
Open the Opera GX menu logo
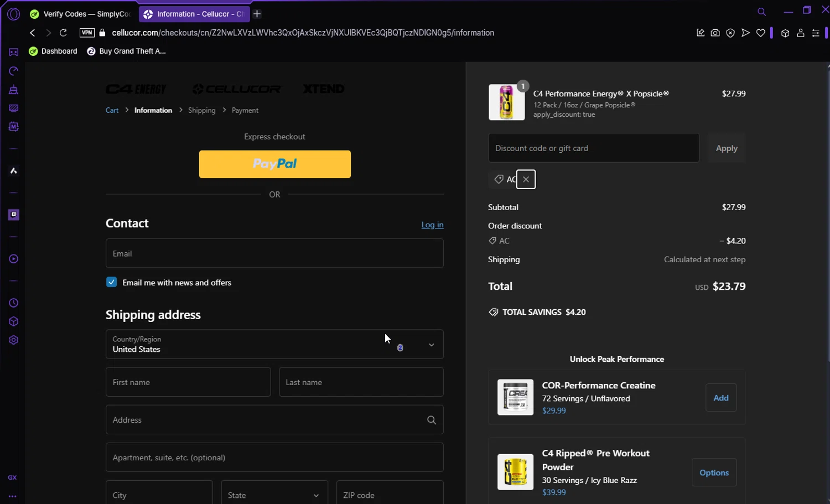(x=13, y=14)
